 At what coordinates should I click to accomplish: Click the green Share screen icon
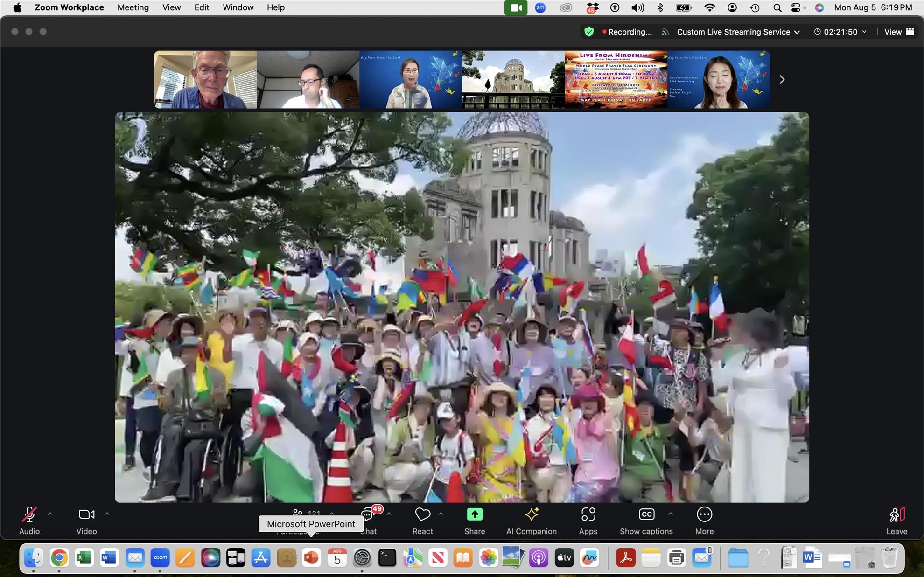[x=475, y=514]
